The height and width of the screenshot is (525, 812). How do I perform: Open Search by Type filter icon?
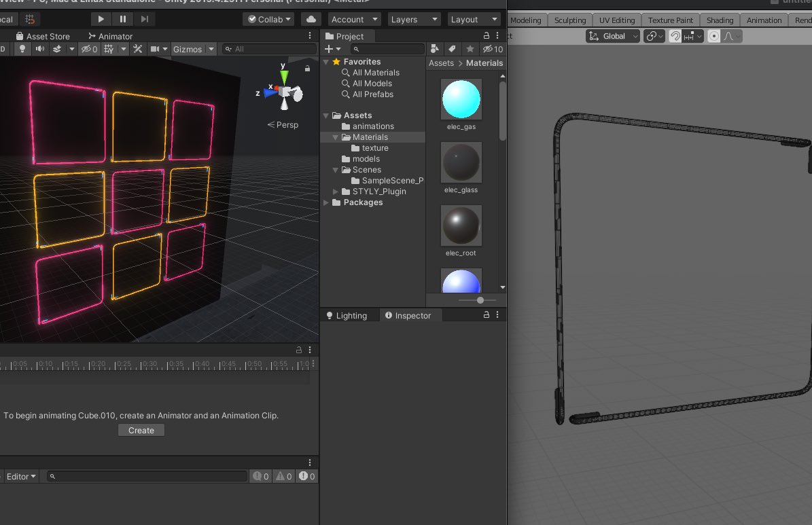[434, 49]
